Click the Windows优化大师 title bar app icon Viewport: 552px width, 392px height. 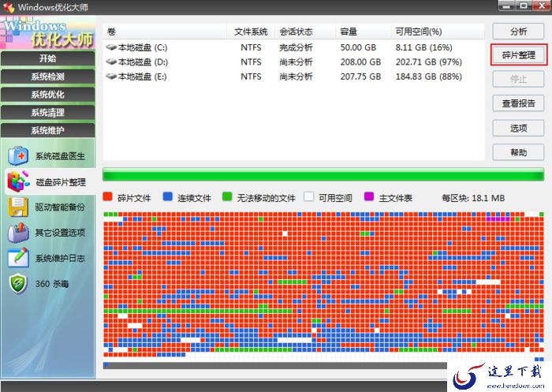tap(9, 7)
